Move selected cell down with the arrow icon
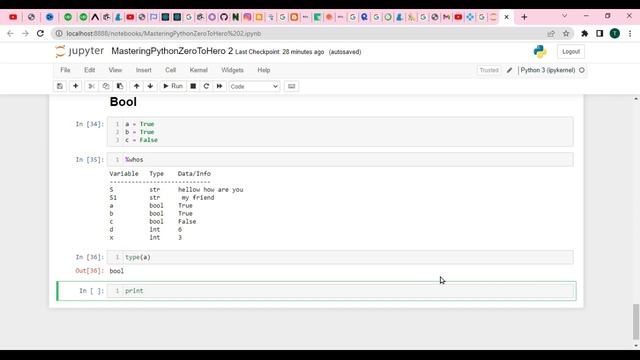This screenshot has width=640, height=360. coord(151,86)
